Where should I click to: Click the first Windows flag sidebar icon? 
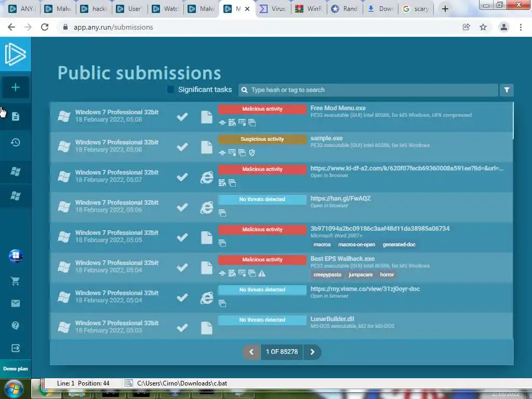15,171
